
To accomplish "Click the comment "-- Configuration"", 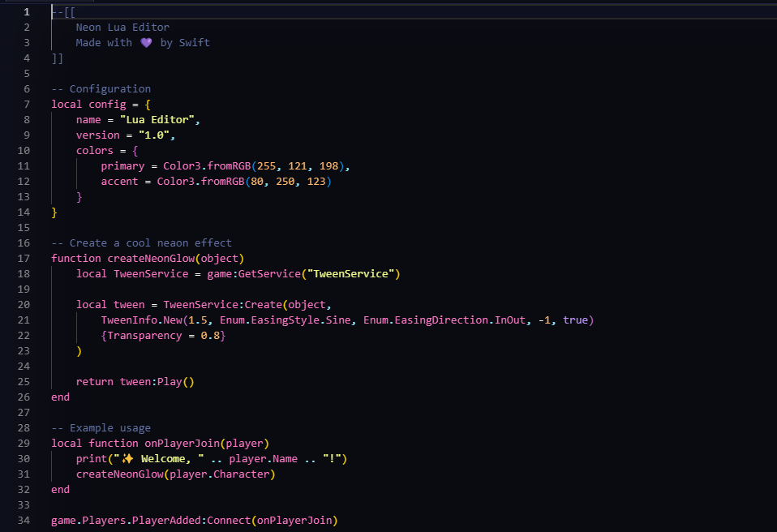I will 101,88.
